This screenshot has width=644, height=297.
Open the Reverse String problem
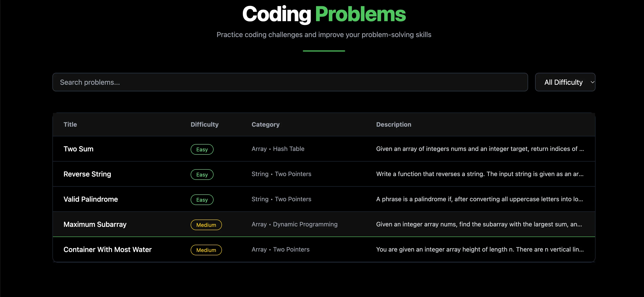click(87, 174)
